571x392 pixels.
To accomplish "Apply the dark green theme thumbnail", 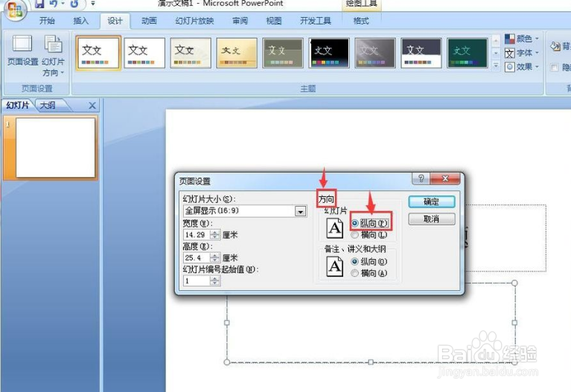I will (468, 53).
